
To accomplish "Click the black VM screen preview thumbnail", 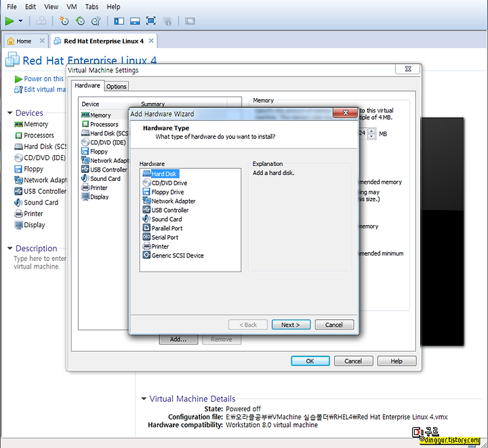I will [442, 232].
